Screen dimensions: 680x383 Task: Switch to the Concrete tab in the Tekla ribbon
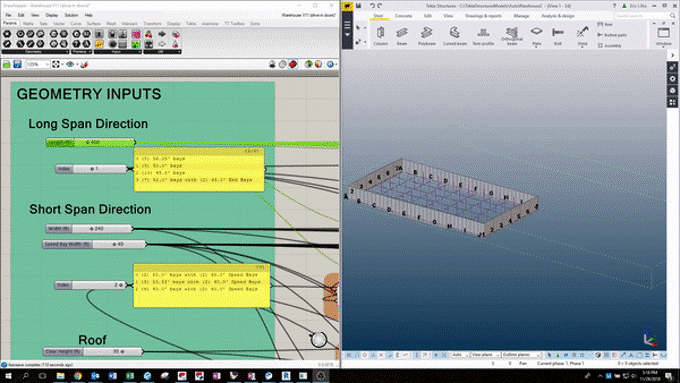(x=403, y=16)
